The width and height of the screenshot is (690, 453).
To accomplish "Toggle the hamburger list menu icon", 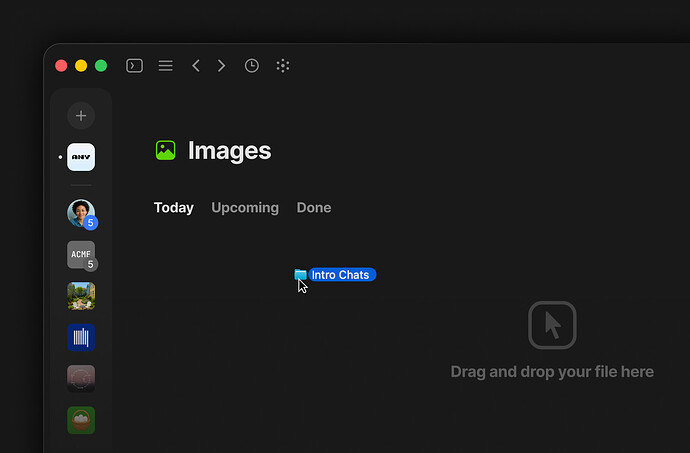I will [x=165, y=66].
